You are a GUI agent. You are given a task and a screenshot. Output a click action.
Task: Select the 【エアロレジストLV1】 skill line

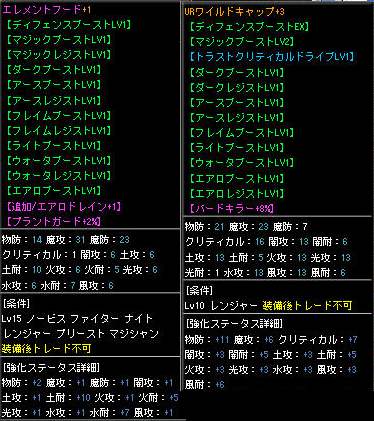tap(237, 193)
